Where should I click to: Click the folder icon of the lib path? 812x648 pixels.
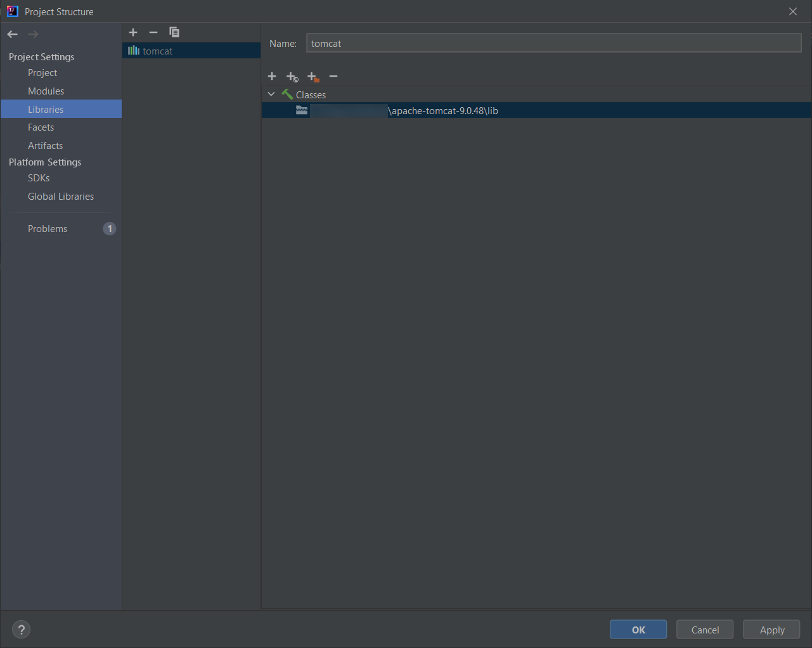302,110
